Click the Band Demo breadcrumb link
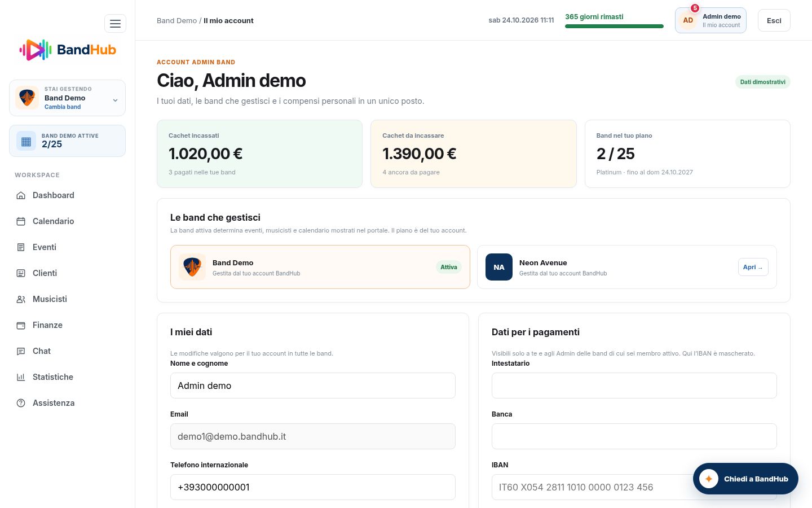Image resolution: width=812 pixels, height=508 pixels. pos(176,20)
